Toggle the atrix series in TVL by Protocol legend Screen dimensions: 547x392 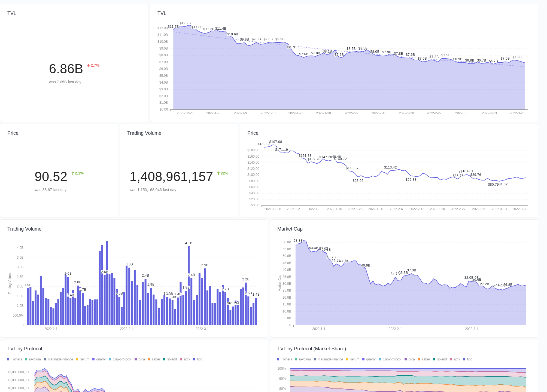[187, 359]
